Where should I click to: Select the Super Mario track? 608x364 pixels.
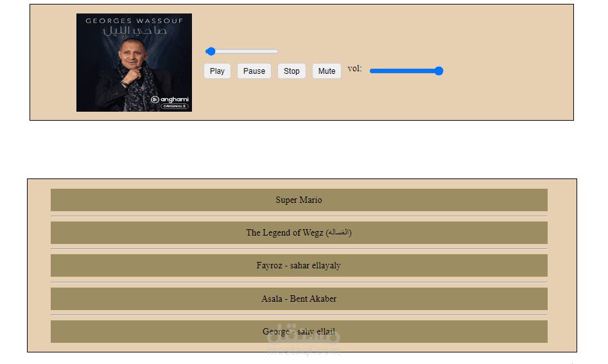[x=299, y=200]
